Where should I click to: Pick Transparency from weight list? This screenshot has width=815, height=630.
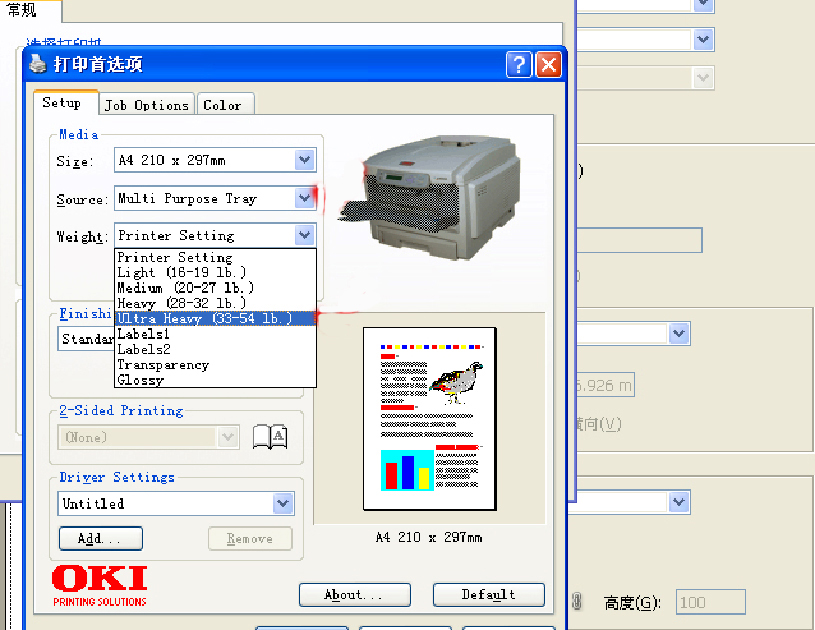163,365
